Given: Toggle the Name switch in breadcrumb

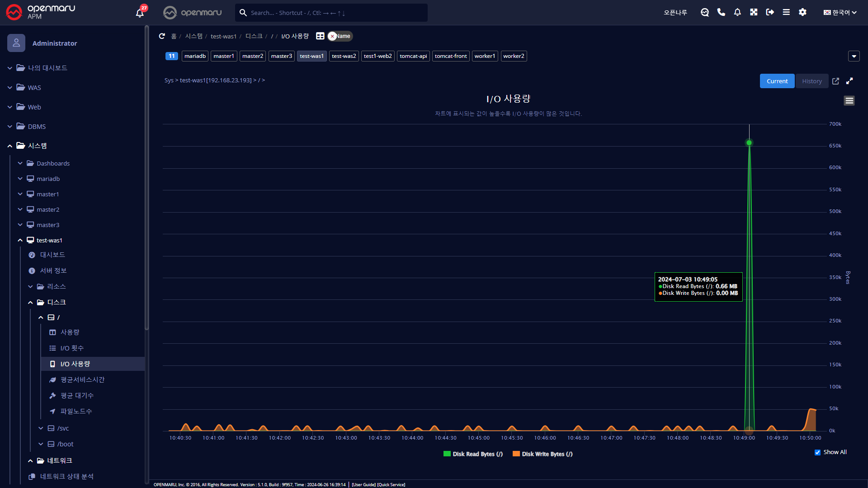Looking at the screenshot, I should click(340, 36).
